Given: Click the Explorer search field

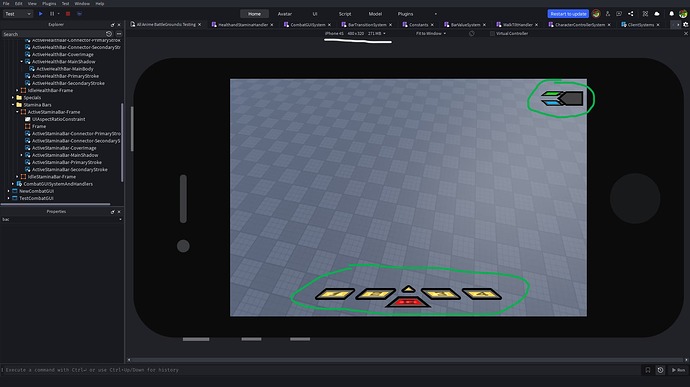Looking at the screenshot, I should (x=53, y=34).
